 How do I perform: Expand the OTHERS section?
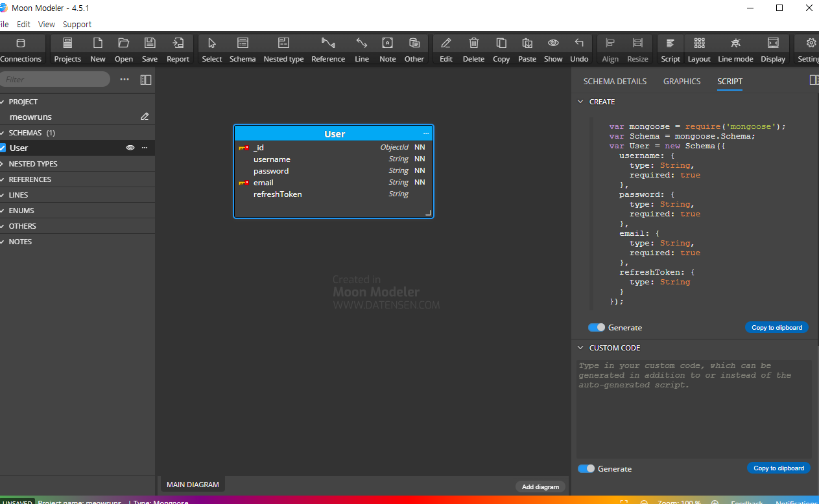point(3,226)
